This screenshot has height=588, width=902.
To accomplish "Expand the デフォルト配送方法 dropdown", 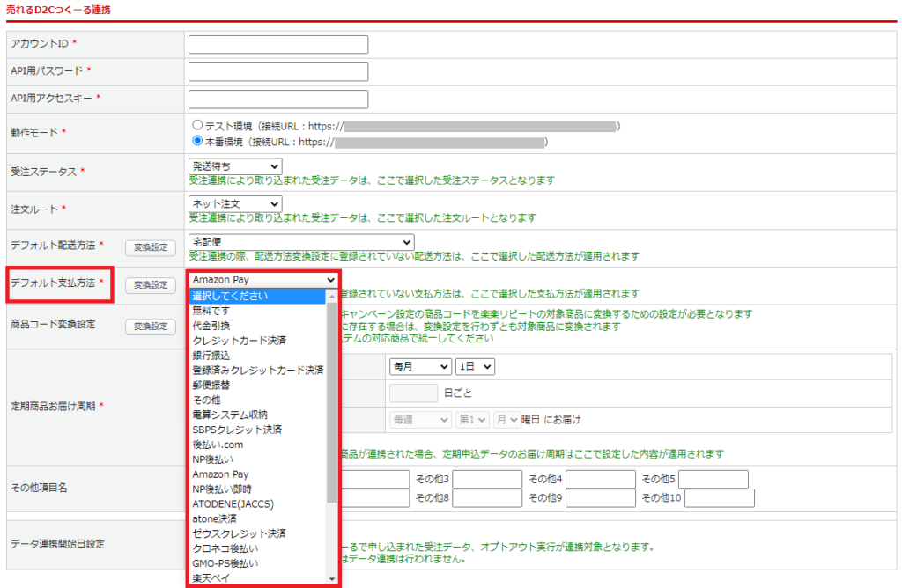I will (300, 241).
